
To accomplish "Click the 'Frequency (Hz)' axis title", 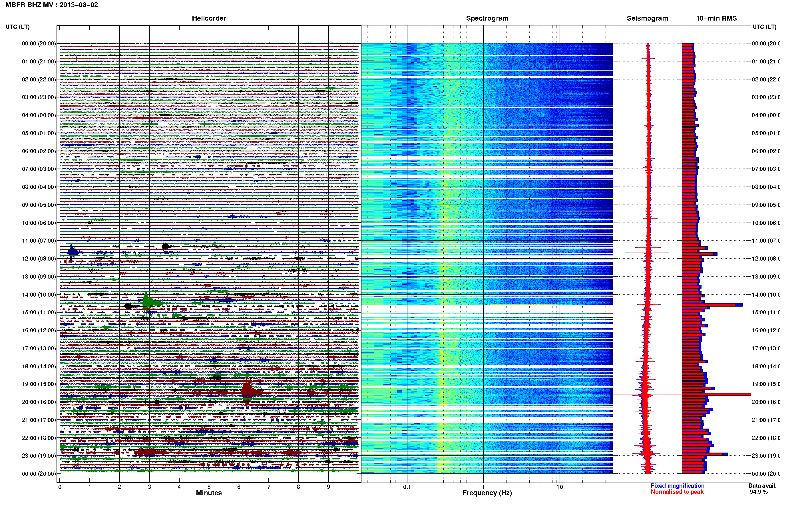I will click(x=487, y=493).
